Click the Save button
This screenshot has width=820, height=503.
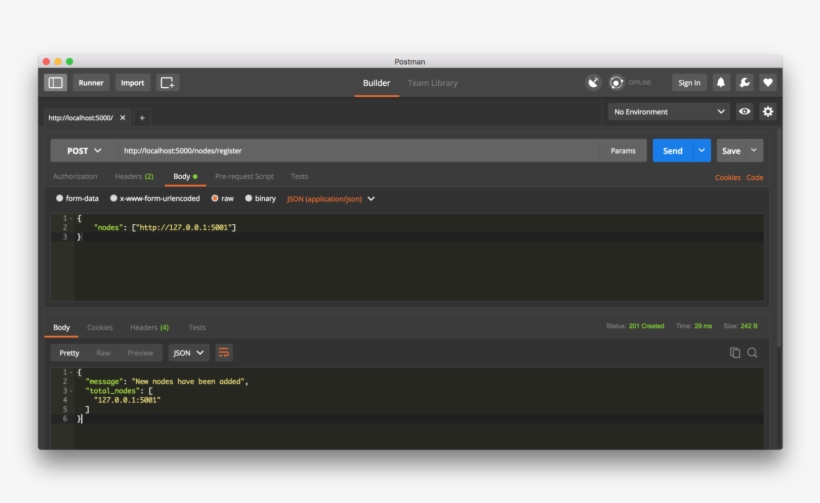coord(731,151)
